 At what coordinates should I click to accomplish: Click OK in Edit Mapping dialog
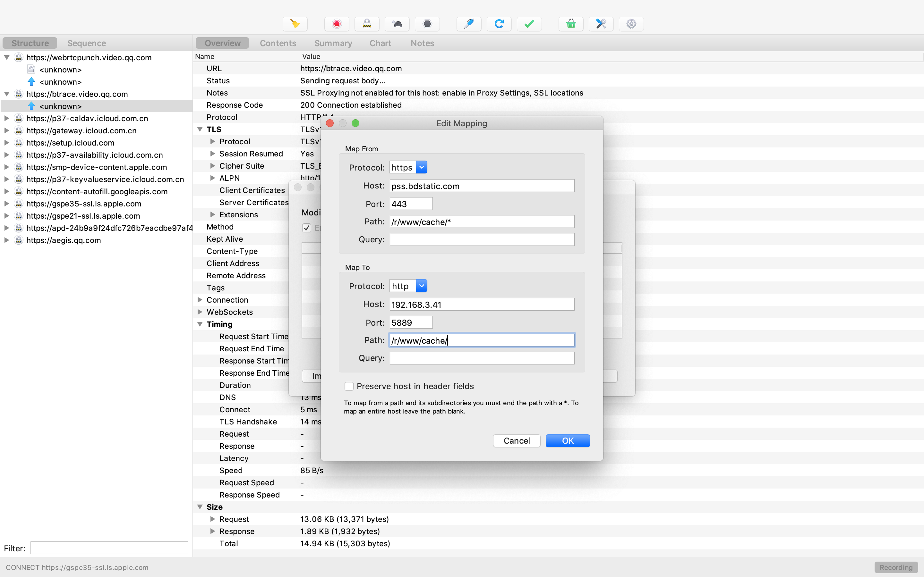(x=567, y=441)
